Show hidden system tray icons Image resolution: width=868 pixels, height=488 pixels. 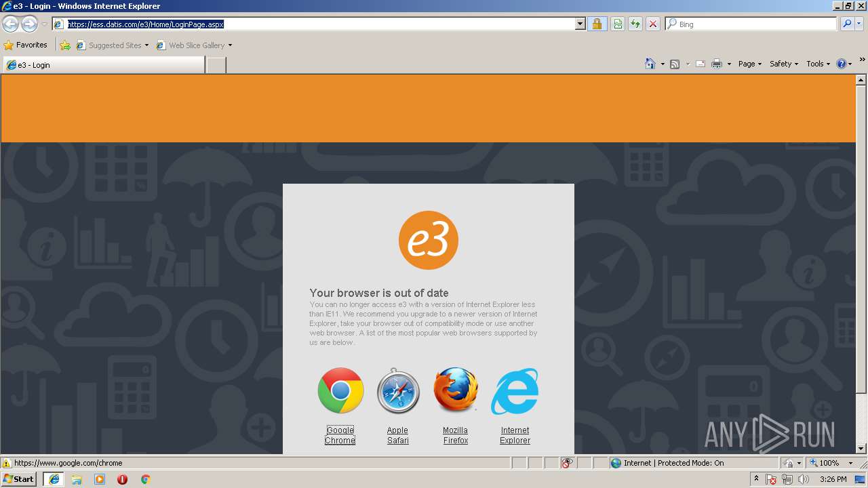coord(757,479)
